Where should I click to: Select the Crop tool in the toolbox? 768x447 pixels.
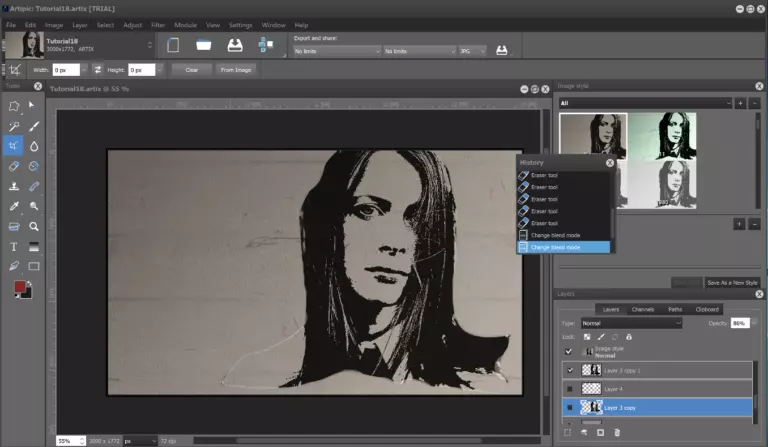click(x=14, y=146)
